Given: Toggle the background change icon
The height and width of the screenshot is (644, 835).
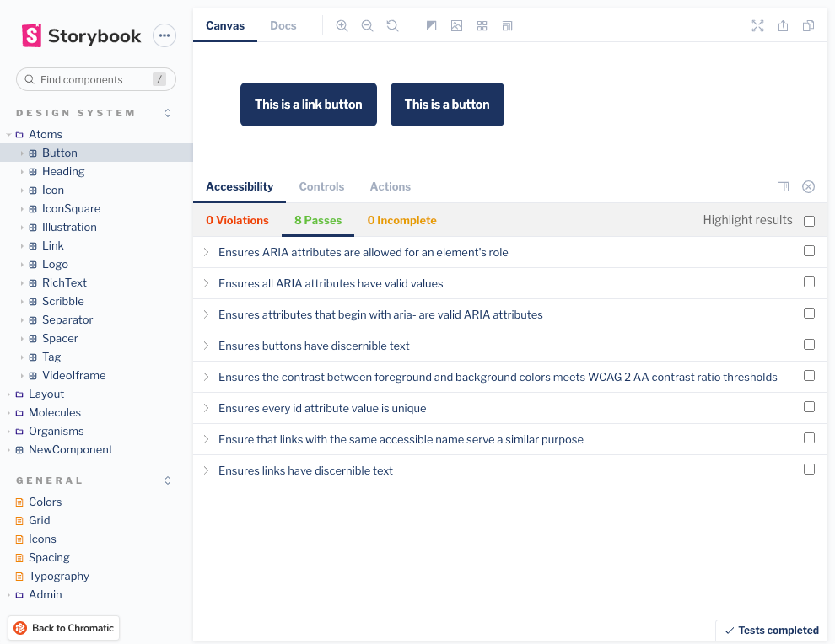Looking at the screenshot, I should click(431, 25).
